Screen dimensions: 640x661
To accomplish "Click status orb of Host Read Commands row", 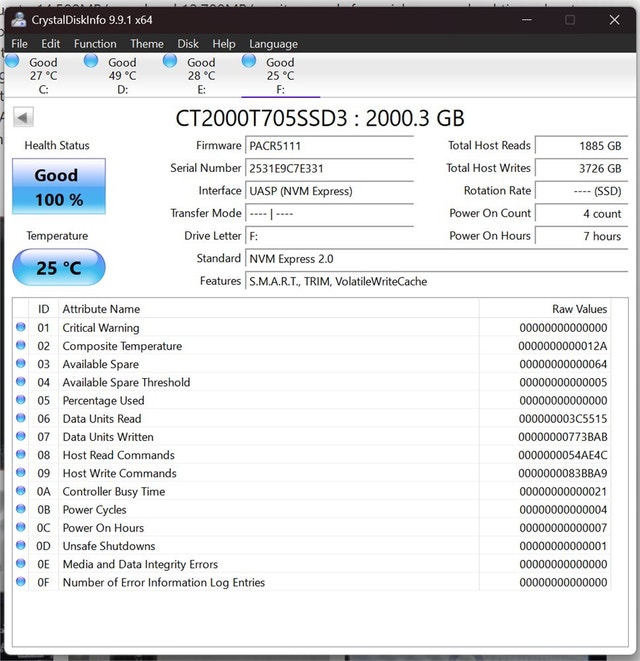I will point(21,454).
